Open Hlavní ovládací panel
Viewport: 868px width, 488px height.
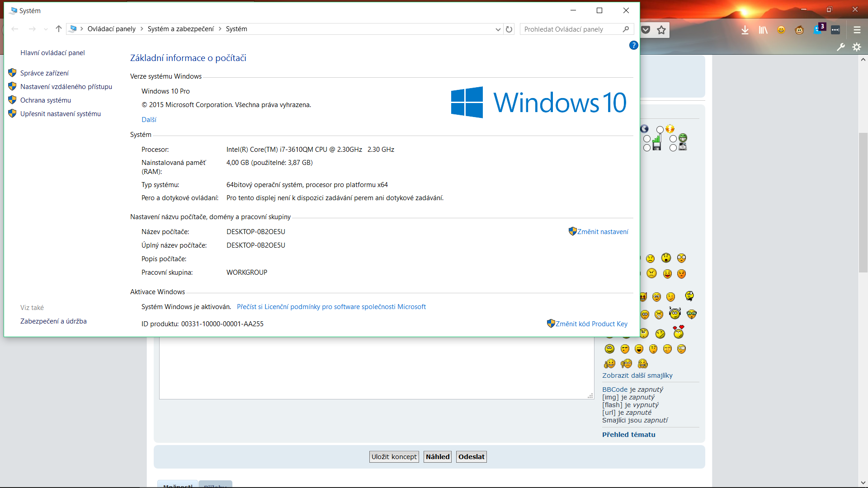[52, 53]
